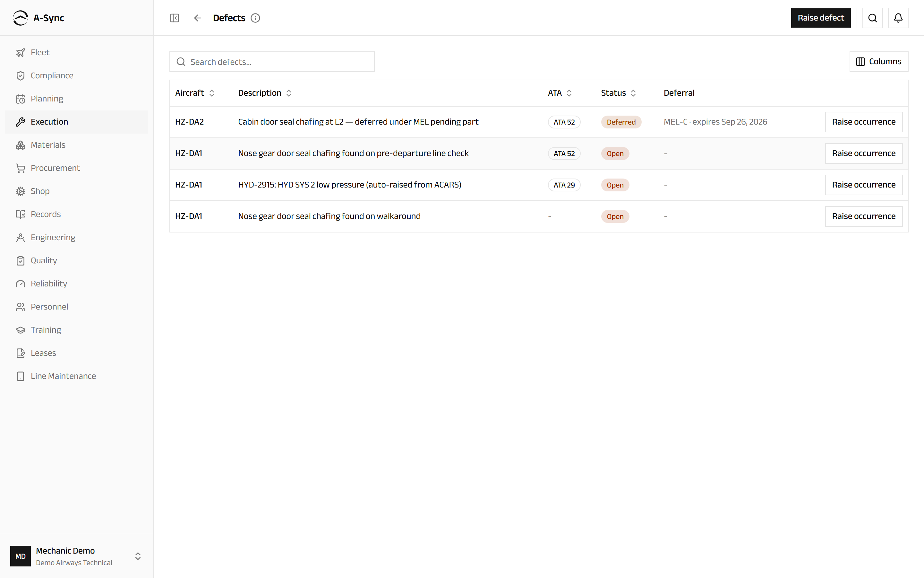Image resolution: width=924 pixels, height=578 pixels.
Task: Click the Planning calendar icon
Action: [x=21, y=99]
